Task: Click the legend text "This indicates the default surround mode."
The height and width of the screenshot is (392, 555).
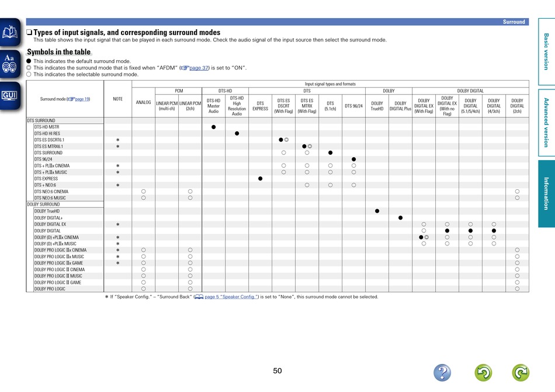Action: pyautogui.click(x=82, y=61)
